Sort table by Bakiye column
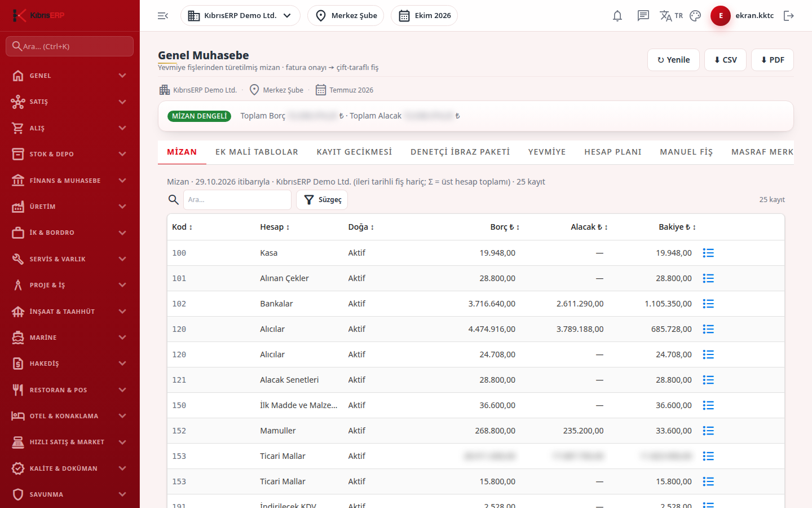 [677, 227]
